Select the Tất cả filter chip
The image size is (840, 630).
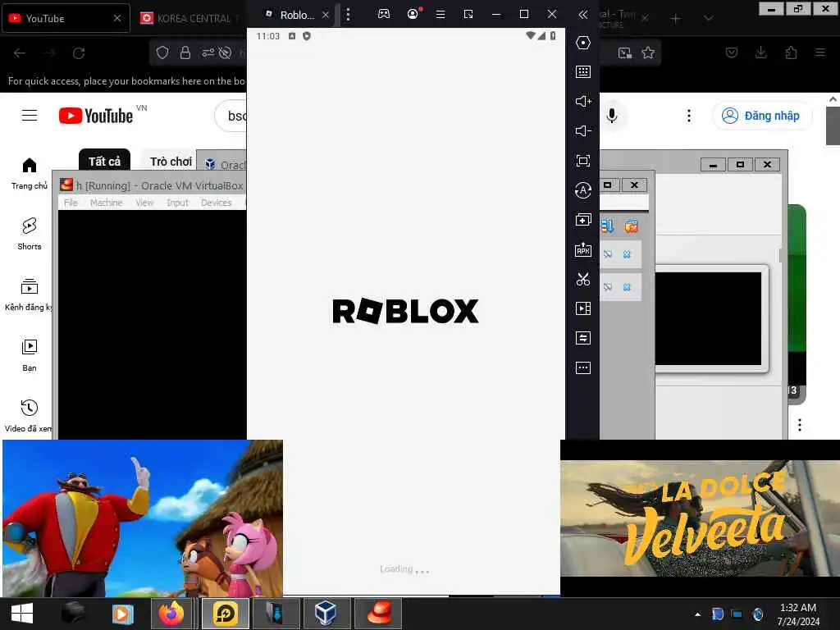point(104,162)
